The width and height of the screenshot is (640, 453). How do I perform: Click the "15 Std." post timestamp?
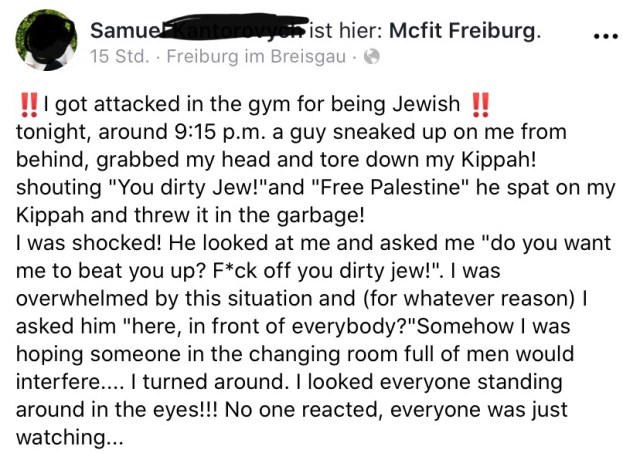tap(119, 57)
